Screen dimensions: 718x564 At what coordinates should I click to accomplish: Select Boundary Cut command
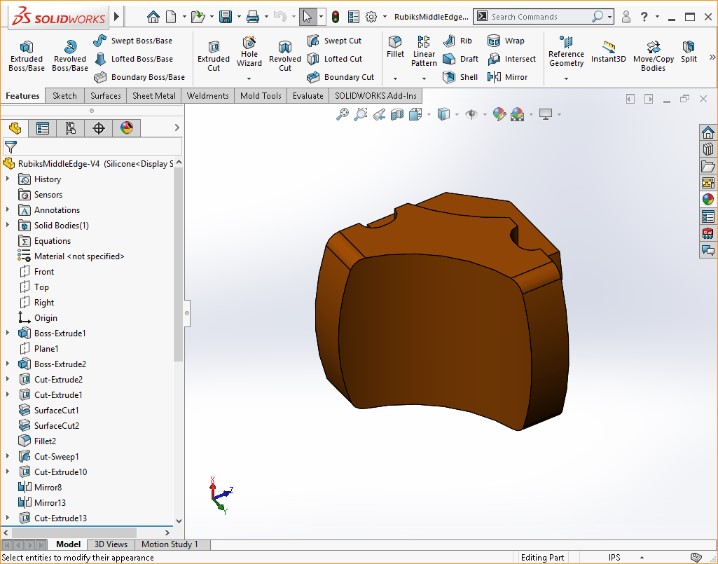click(x=341, y=77)
